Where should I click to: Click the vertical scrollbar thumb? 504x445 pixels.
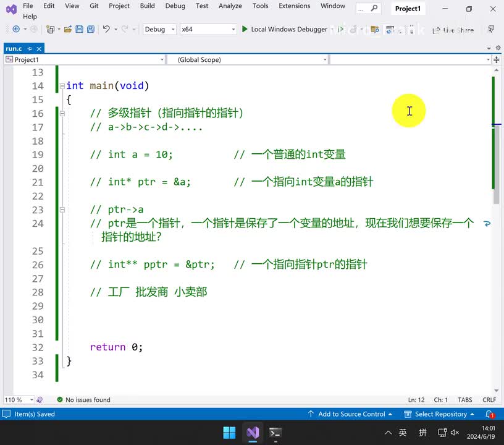tap(497, 164)
